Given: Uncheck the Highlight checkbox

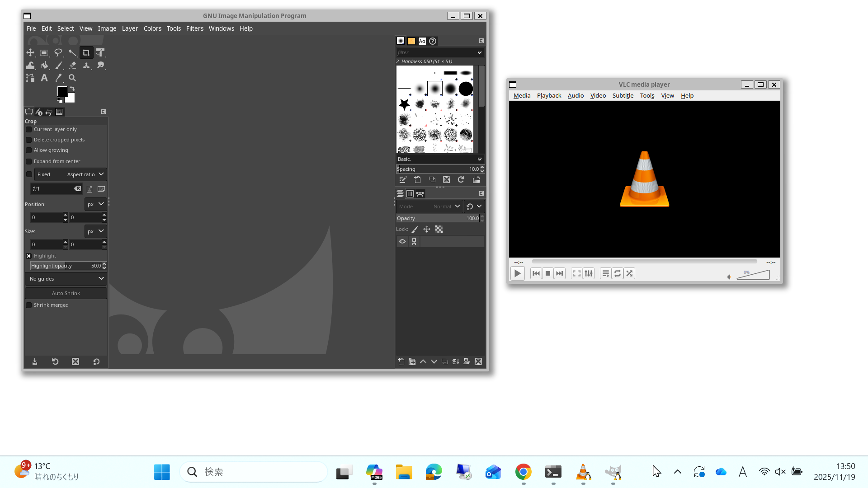Looking at the screenshot, I should (x=29, y=256).
